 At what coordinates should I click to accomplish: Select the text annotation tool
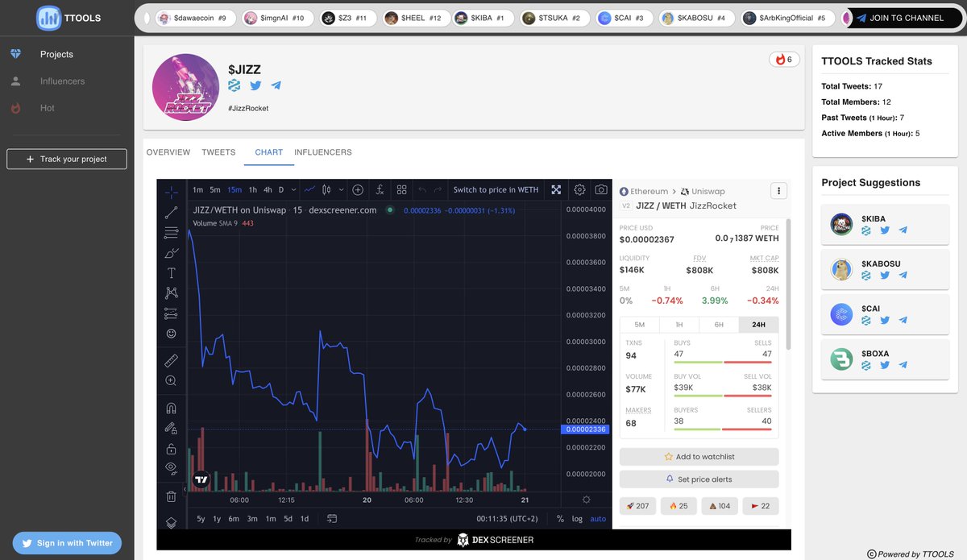click(172, 273)
